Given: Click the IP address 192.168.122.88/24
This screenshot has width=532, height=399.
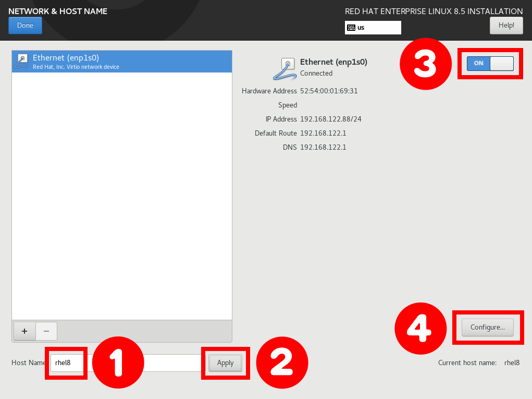Looking at the screenshot, I should coord(331,119).
